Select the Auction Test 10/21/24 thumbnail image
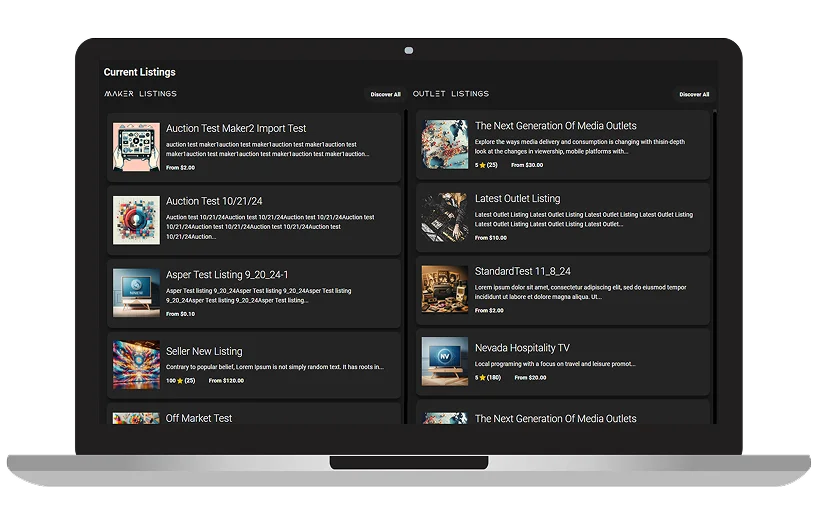 136,219
